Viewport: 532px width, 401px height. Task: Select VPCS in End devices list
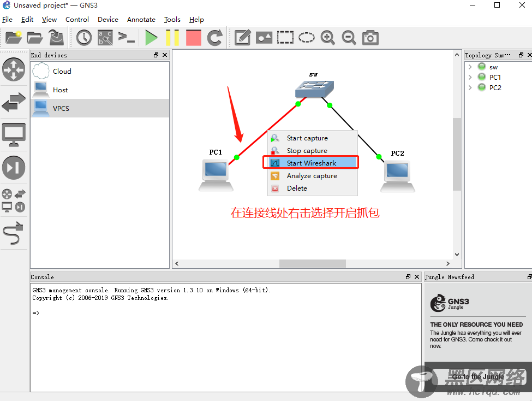(x=100, y=108)
